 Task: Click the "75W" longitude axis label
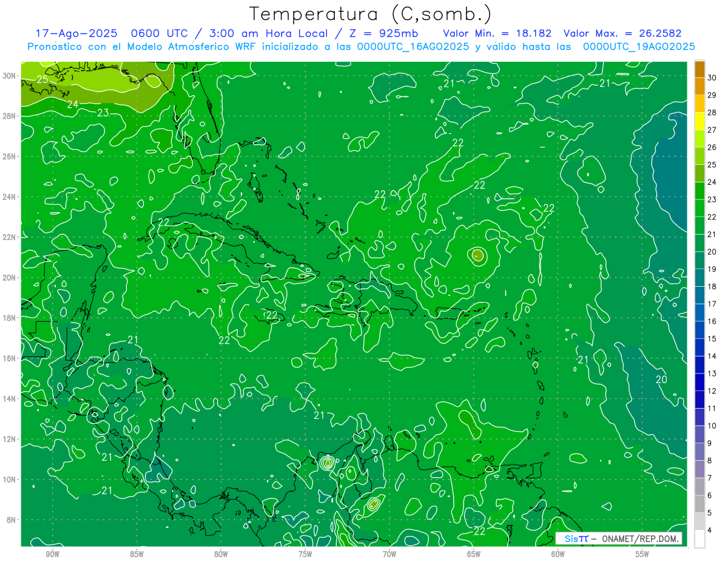pyautogui.click(x=305, y=554)
